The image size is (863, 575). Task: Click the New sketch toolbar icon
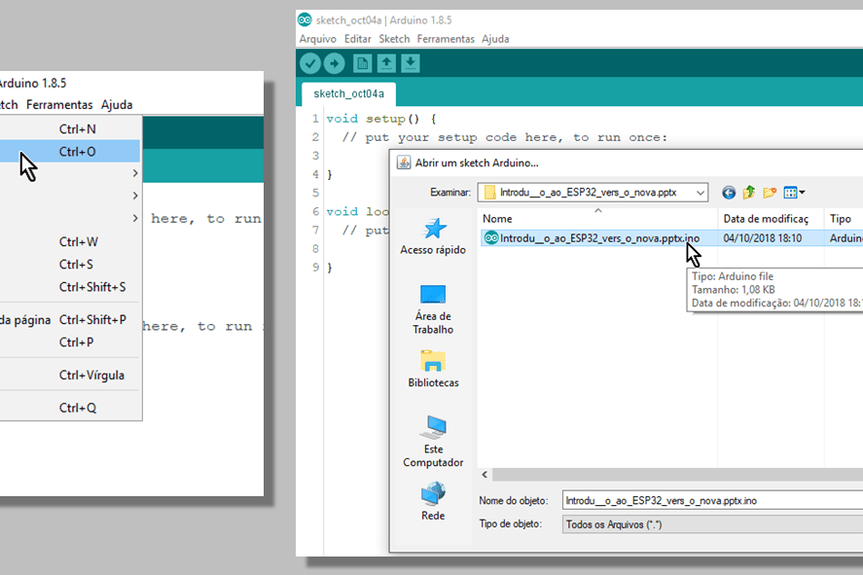pyautogui.click(x=362, y=64)
